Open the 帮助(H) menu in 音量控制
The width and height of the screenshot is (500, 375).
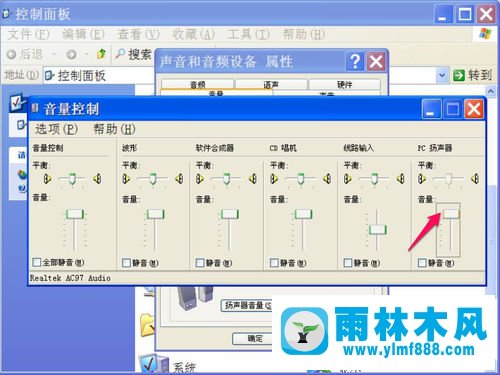[114, 129]
